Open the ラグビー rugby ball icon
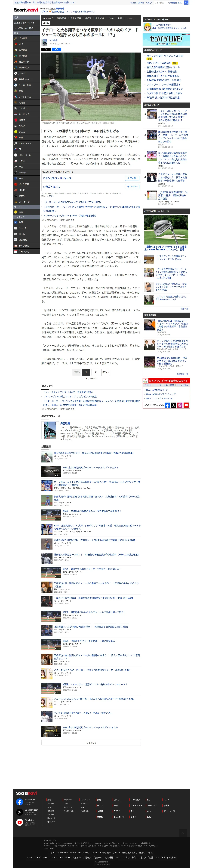The height and width of the screenshot is (868, 203). (x=16, y=161)
